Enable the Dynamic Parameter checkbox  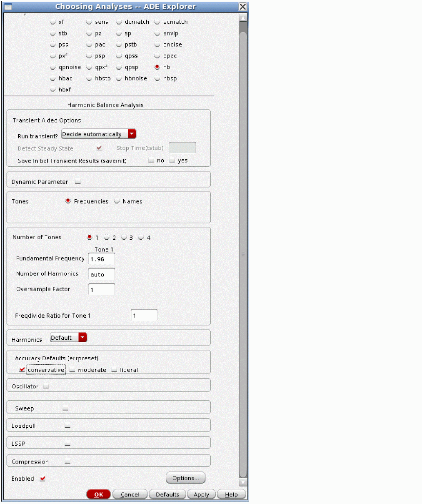pyautogui.click(x=78, y=182)
